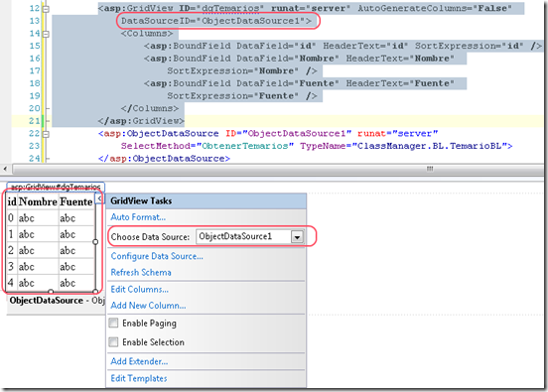
Task: Enable Paging checkbox
Action: 113,323
